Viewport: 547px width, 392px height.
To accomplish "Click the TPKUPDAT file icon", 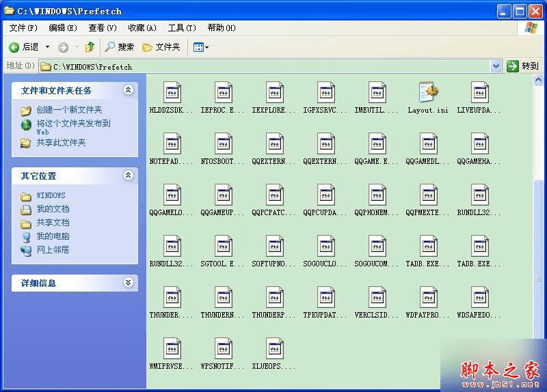I will point(326,297).
